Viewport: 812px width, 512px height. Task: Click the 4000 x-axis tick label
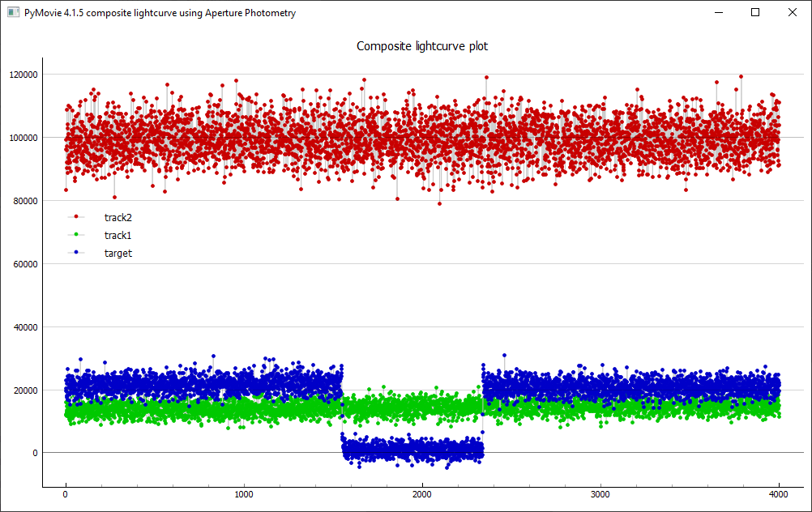(778, 494)
